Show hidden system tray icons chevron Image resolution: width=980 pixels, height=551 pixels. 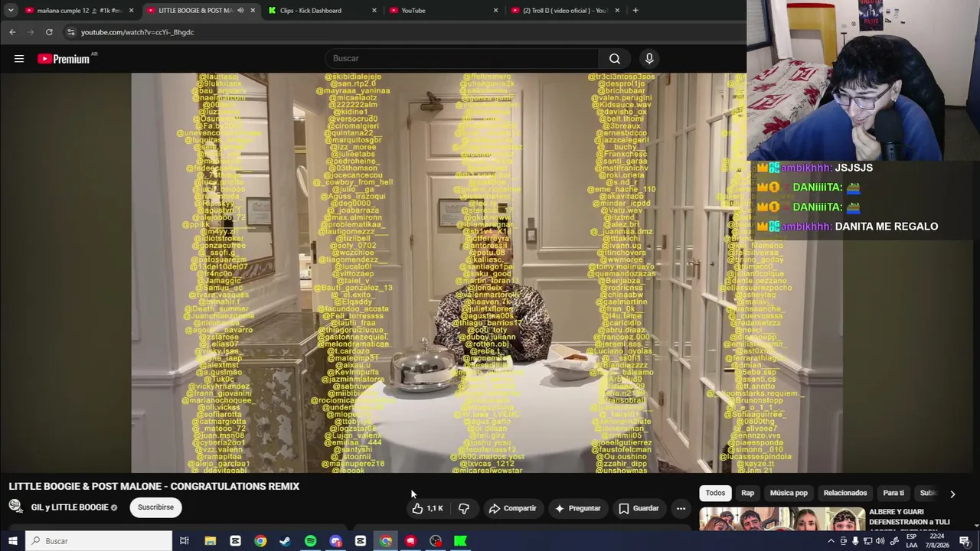coord(831,541)
